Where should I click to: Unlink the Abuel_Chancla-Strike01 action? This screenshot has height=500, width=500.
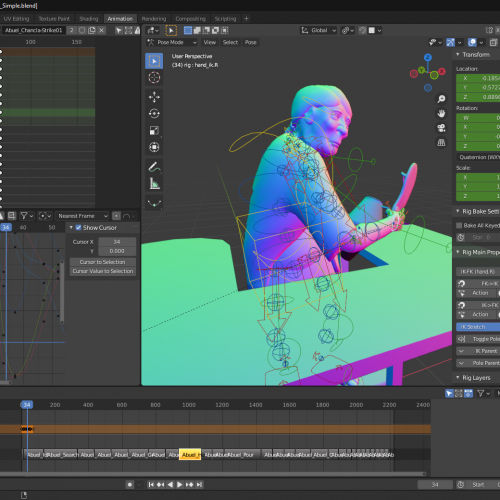point(101,30)
